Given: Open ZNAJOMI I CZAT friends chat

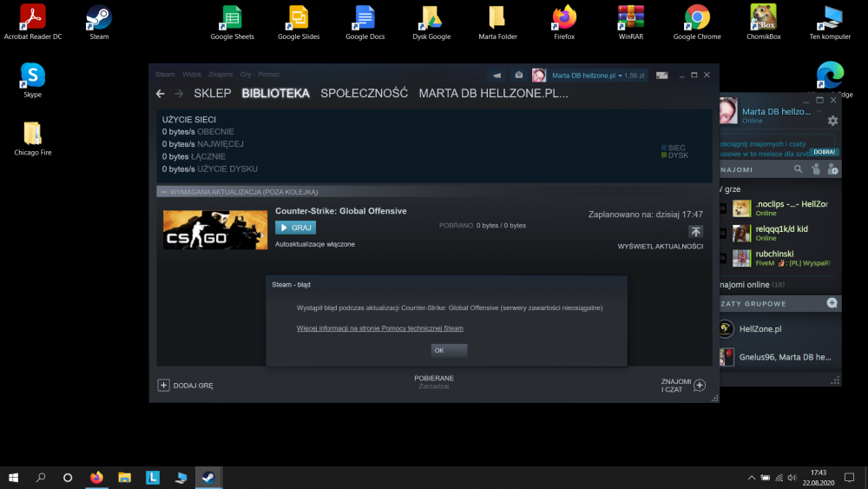Looking at the screenshot, I should (x=683, y=386).
